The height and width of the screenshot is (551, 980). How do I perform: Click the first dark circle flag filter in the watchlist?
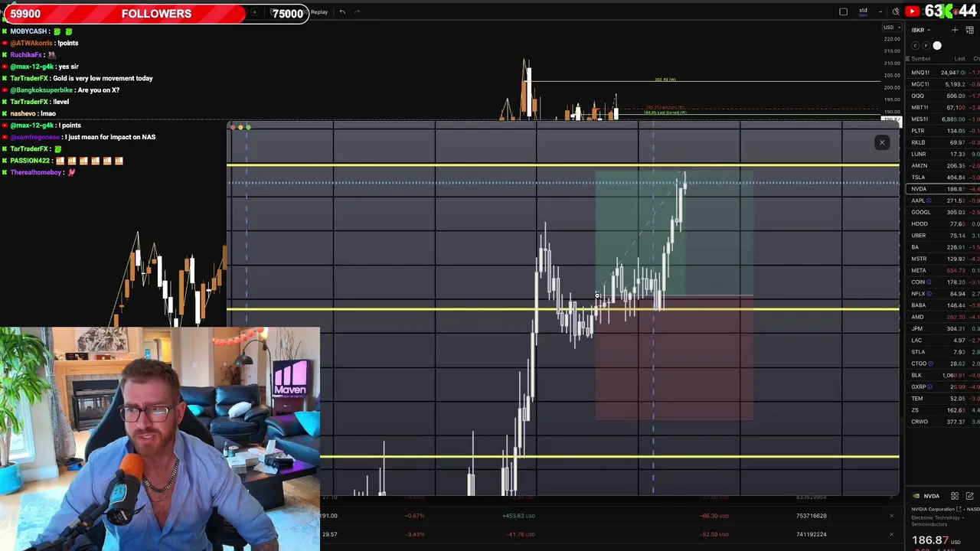tap(915, 45)
